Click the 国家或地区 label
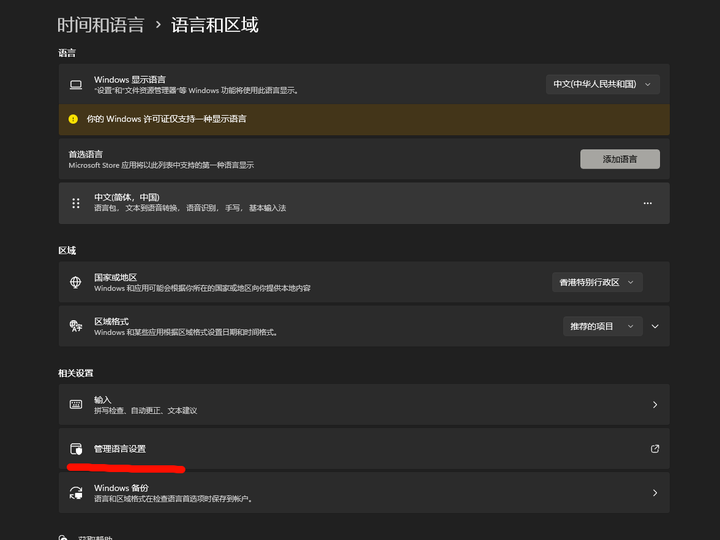720x540 pixels. pos(115,277)
